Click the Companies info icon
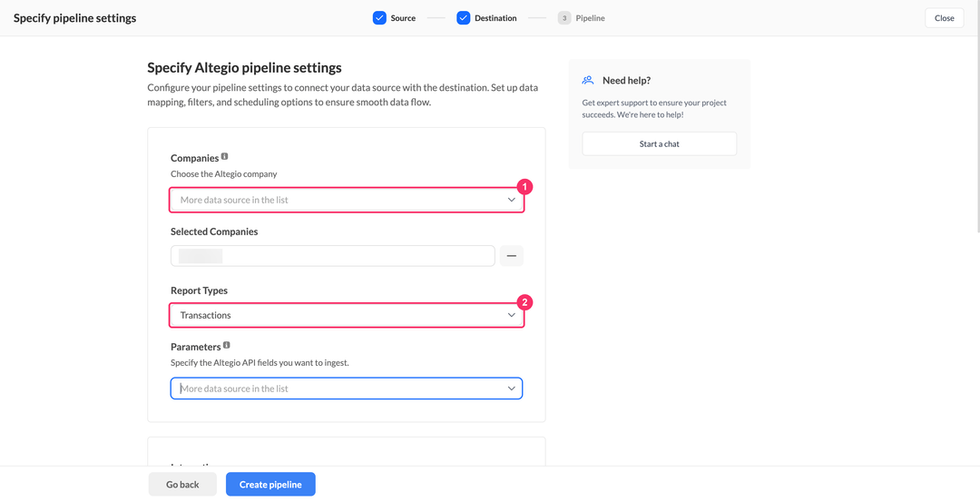This screenshot has width=980, height=502. tap(225, 157)
